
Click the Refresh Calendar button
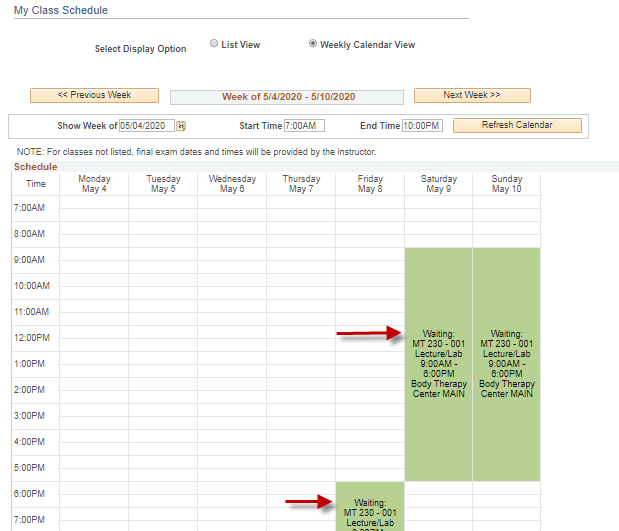point(517,126)
